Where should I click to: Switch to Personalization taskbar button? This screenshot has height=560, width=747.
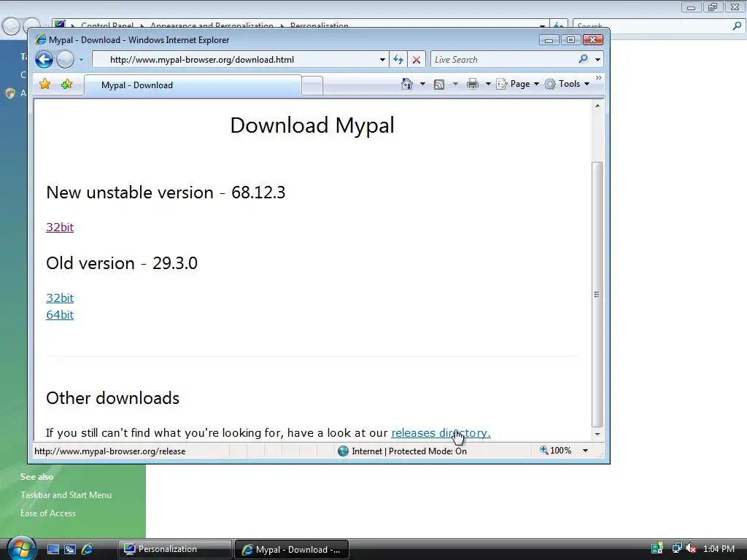175,550
